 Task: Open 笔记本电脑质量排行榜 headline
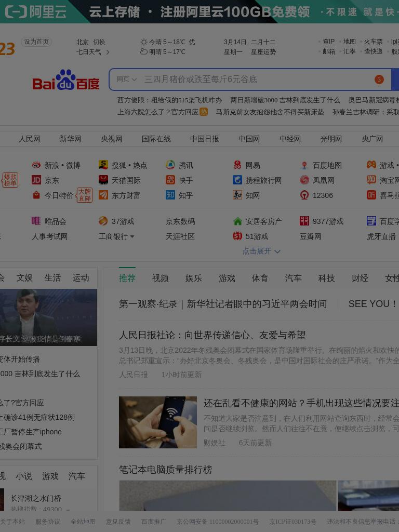pos(165,470)
